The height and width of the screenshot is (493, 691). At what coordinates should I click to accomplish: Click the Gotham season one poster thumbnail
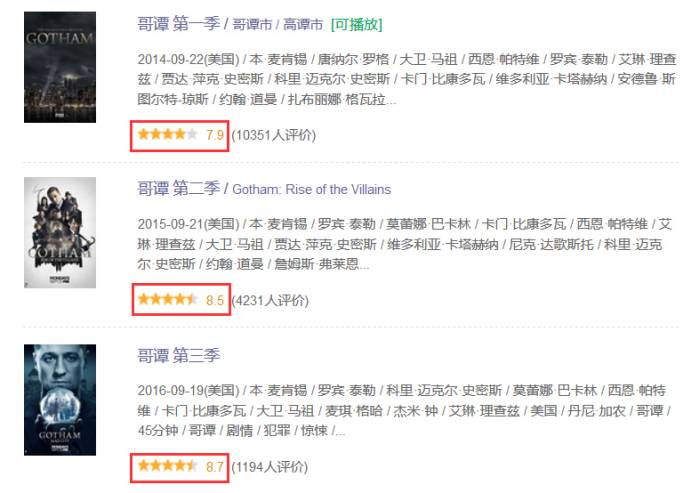click(60, 67)
